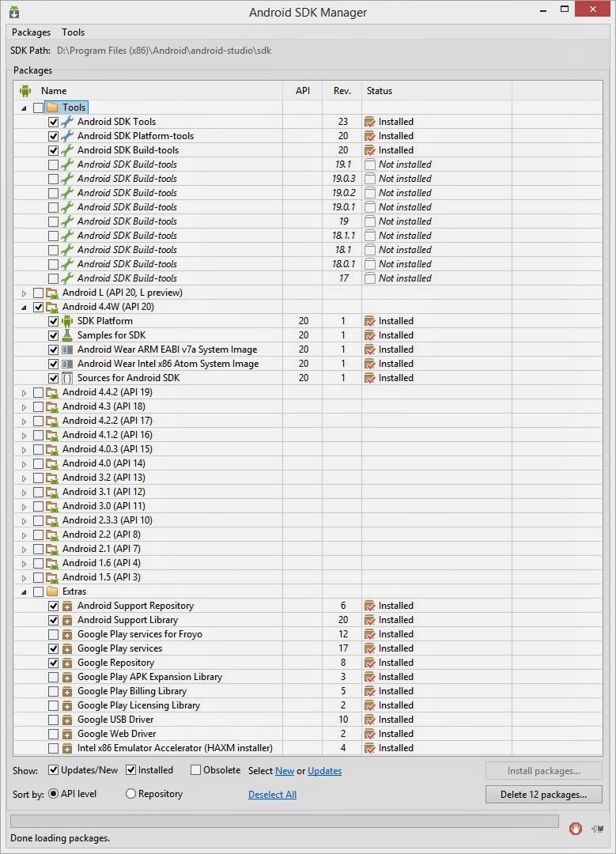Click the log window icon at bottom right

pyautogui.click(x=598, y=829)
